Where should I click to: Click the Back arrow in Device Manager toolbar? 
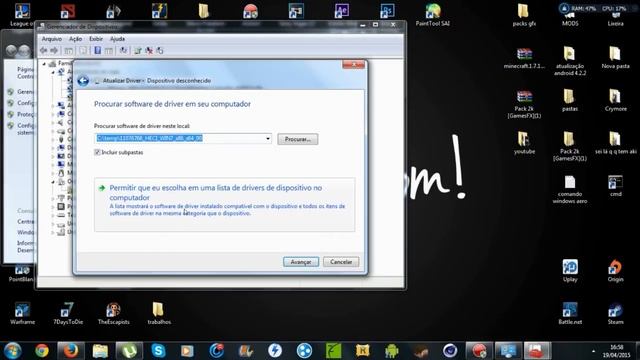click(44, 51)
